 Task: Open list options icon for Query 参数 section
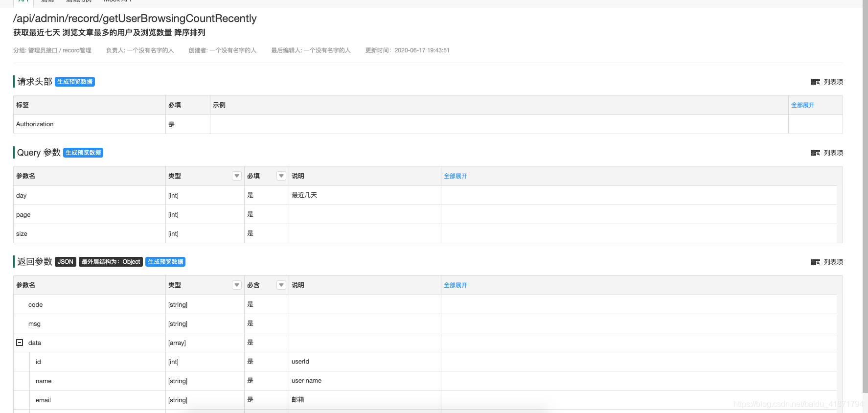(815, 153)
